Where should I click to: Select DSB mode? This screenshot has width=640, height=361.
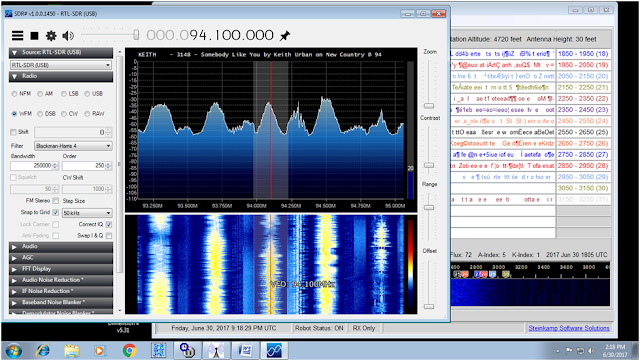pos(40,114)
